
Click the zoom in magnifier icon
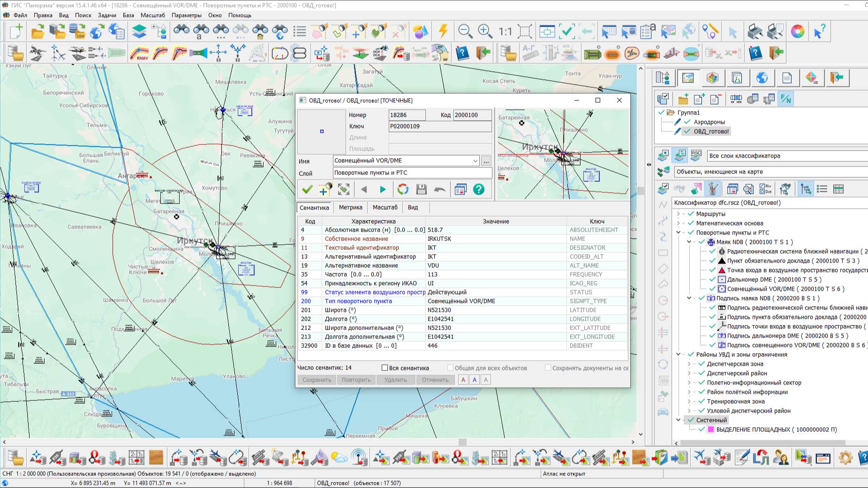(x=485, y=31)
